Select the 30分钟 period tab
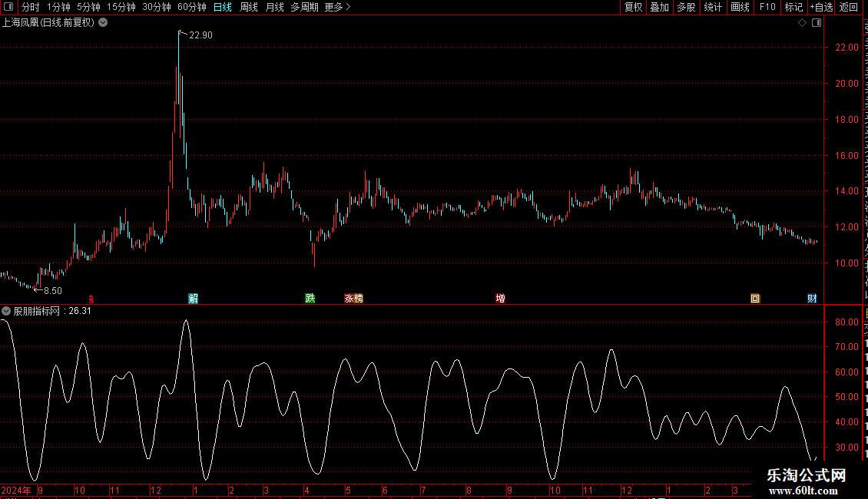This screenshot has width=868, height=499. tap(157, 7)
